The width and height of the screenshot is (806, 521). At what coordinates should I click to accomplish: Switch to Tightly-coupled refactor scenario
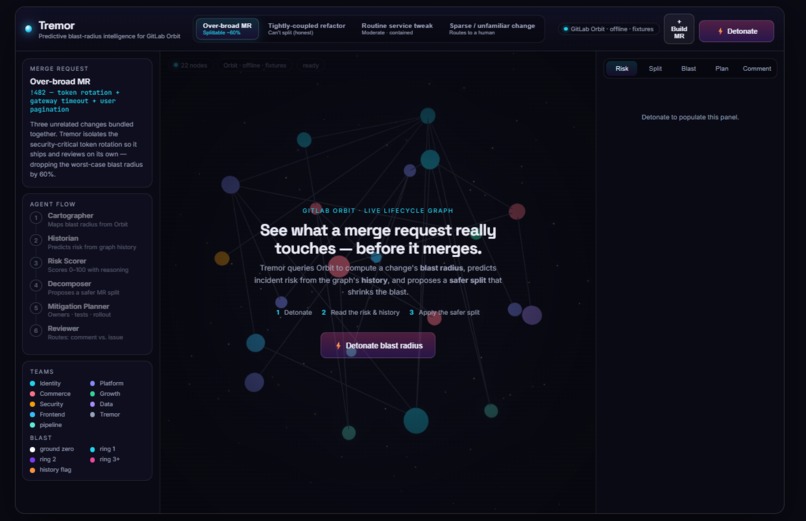[x=306, y=29]
